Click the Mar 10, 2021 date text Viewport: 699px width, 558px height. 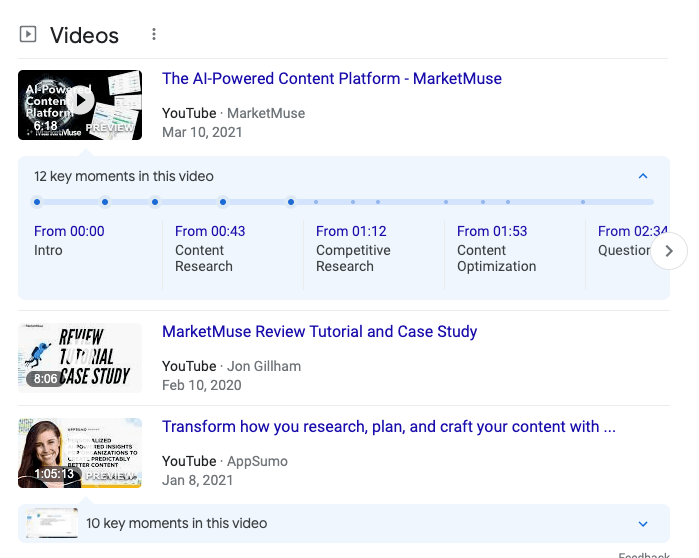pyautogui.click(x=202, y=132)
